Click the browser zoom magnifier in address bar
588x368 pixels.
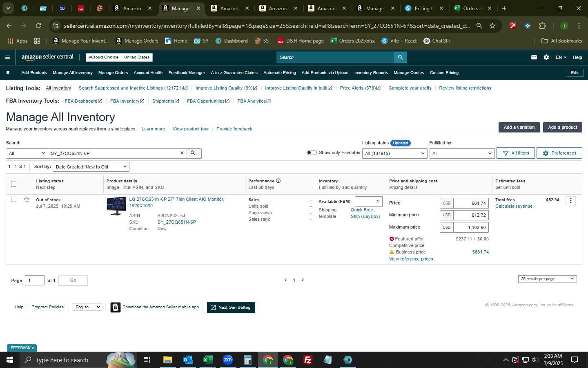click(479, 26)
